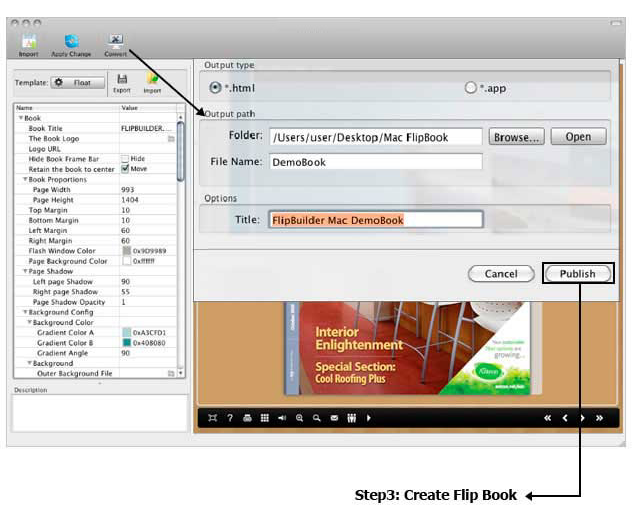This screenshot has height=509, width=632.
Task: Click into the File Name text field
Action: coord(375,162)
